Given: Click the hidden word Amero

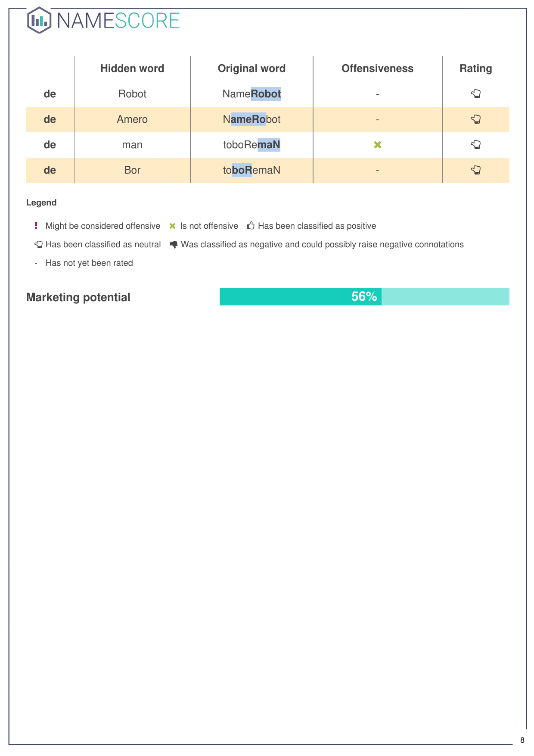Looking at the screenshot, I should click(x=132, y=119).
